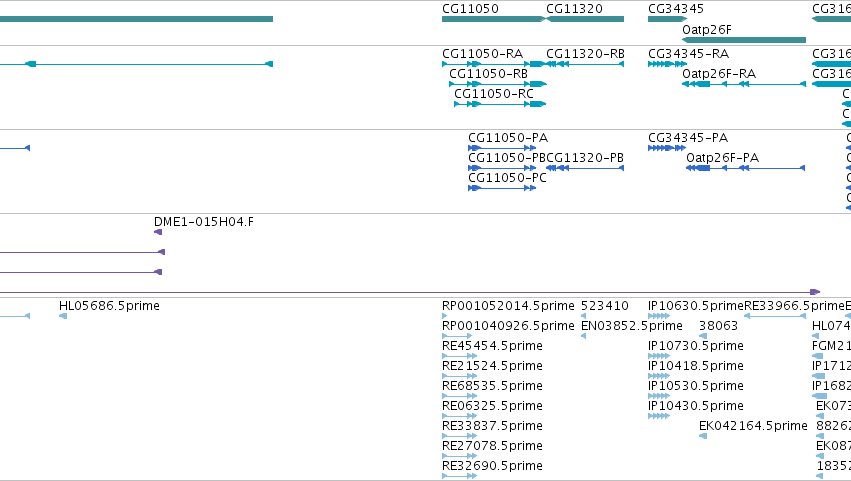
Task: Select transcript CG11050-RA
Action: click(x=493, y=64)
